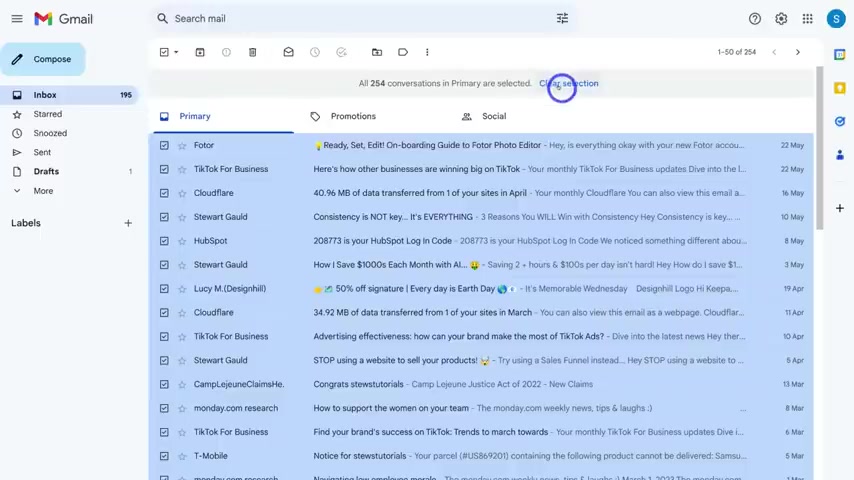Screen dimensions: 854x480
Task: Move selected conversations to a folder
Action: (376, 52)
